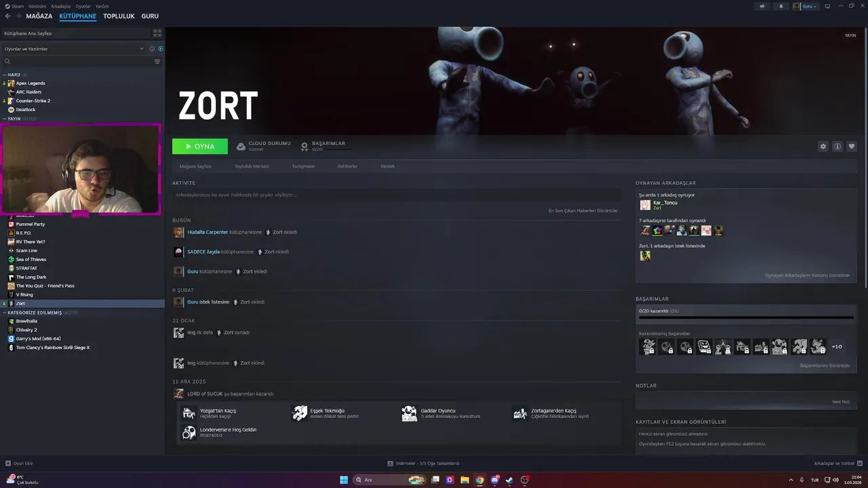Click the achievements progress bar
The width and height of the screenshot is (868, 488).
pyautogui.click(x=746, y=317)
